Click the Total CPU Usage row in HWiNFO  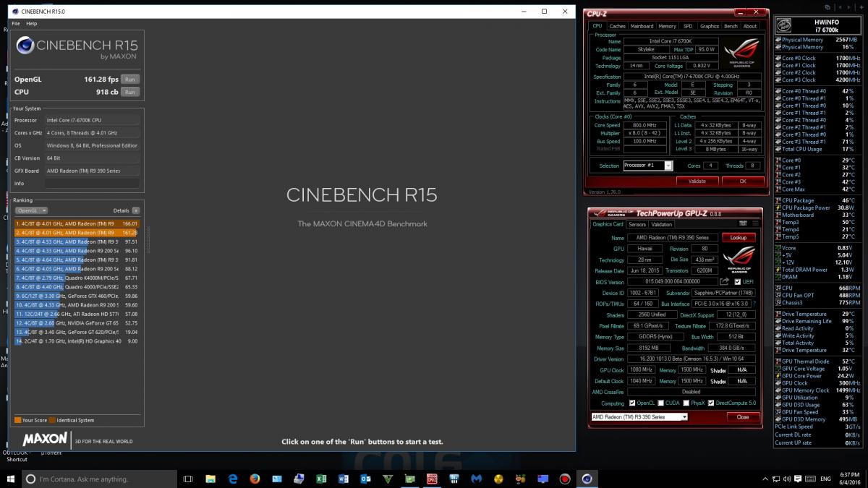pyautogui.click(x=820, y=149)
